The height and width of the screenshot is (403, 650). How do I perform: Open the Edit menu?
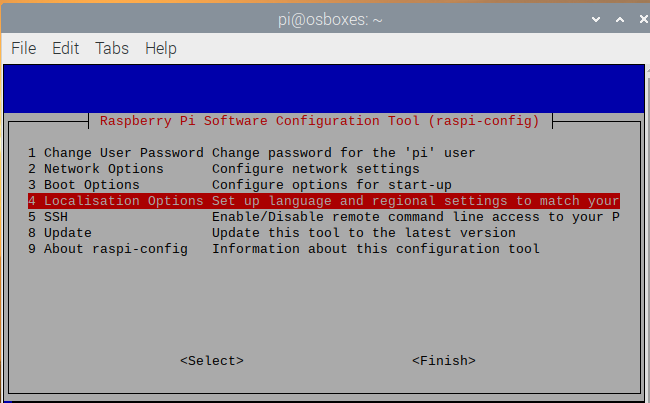tap(65, 49)
